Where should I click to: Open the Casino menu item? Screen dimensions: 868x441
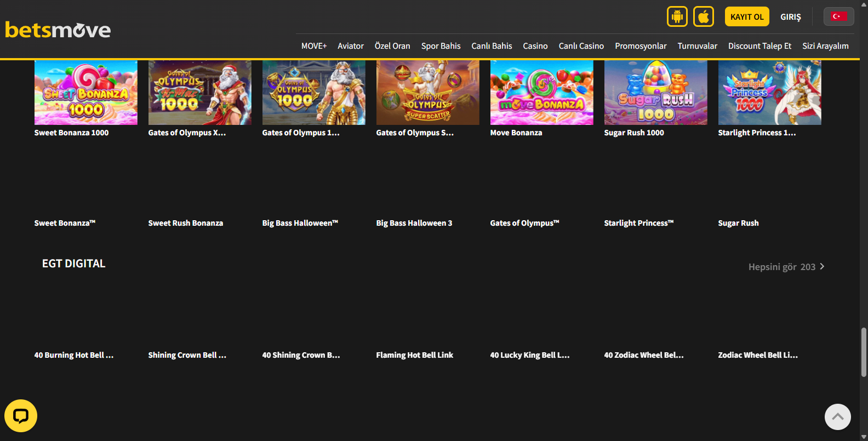(535, 46)
